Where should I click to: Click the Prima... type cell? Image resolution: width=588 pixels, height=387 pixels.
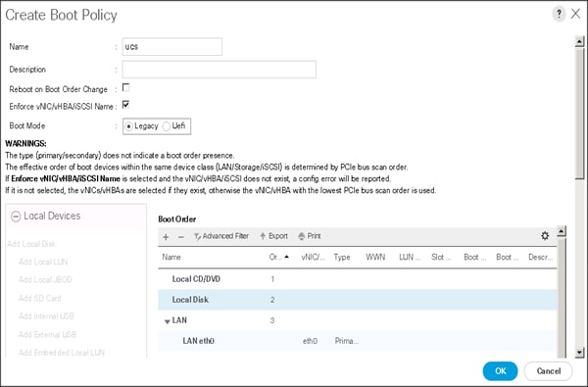(x=347, y=341)
